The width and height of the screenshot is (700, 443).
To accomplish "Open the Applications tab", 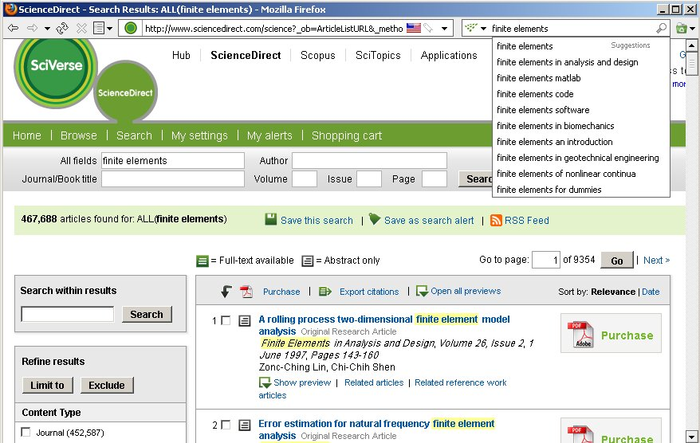I will (x=449, y=55).
